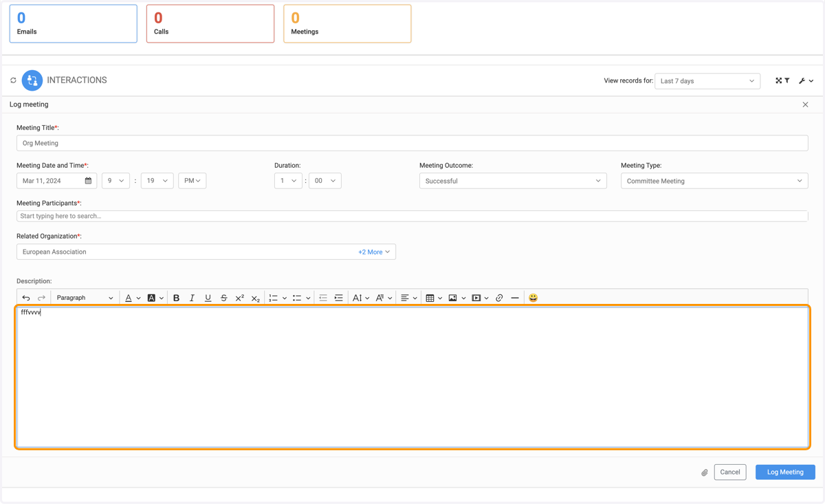The width and height of the screenshot is (825, 504).
Task: Click the undo icon in editor toolbar
Action: (26, 298)
